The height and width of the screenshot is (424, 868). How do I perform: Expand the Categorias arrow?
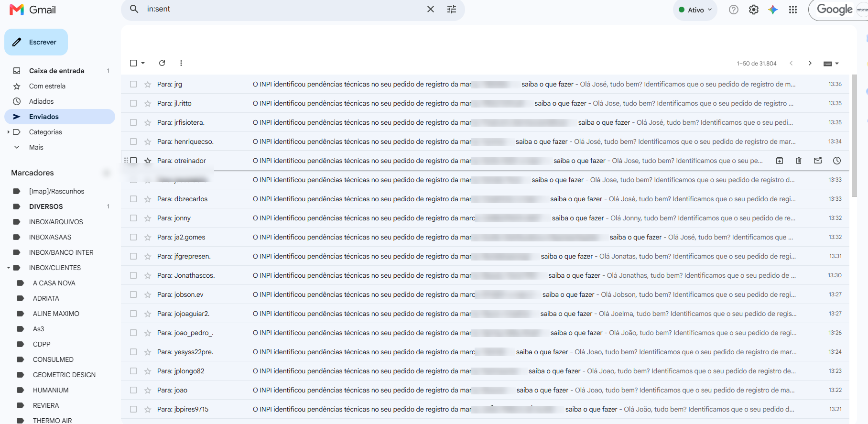tap(8, 132)
